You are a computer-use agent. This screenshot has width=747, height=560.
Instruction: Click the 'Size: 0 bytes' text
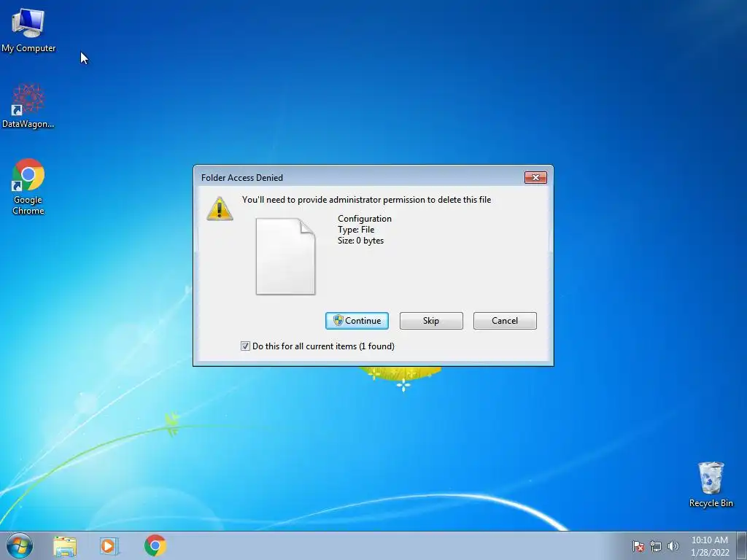(x=360, y=241)
